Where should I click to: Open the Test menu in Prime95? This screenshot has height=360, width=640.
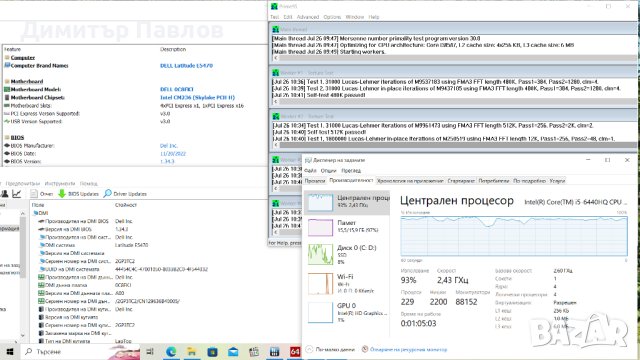click(x=274, y=17)
